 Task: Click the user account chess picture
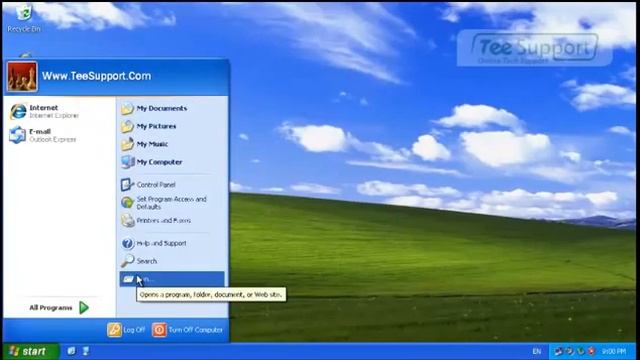click(x=22, y=77)
